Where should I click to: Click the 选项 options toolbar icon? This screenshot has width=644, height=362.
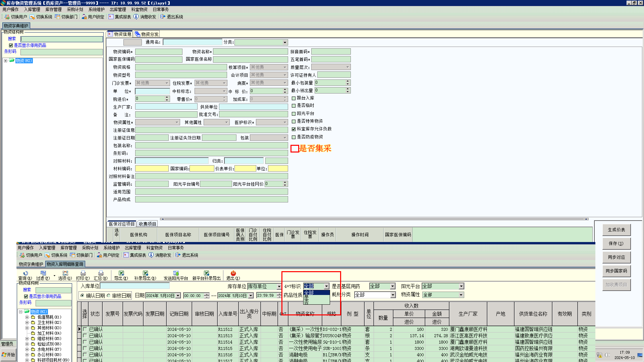pos(65,274)
